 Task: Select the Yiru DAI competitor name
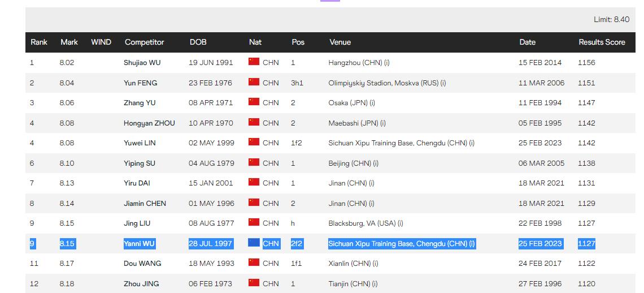click(137, 183)
